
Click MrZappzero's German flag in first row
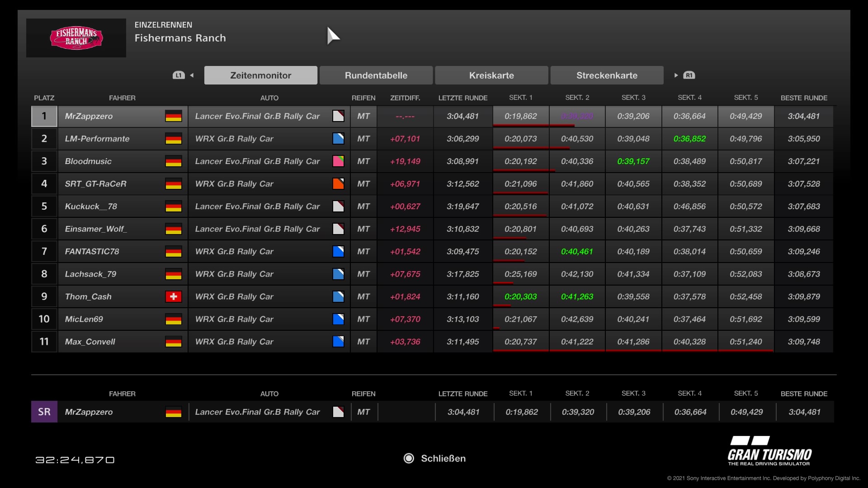[x=173, y=116]
